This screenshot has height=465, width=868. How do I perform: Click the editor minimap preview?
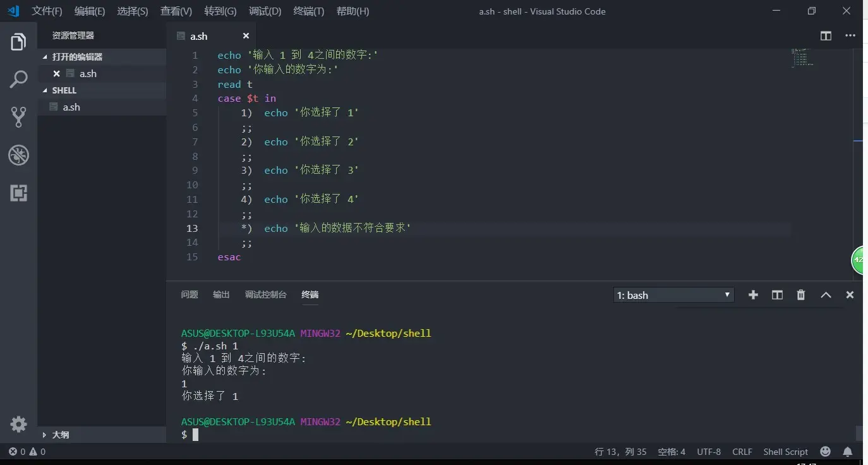pyautogui.click(x=802, y=57)
